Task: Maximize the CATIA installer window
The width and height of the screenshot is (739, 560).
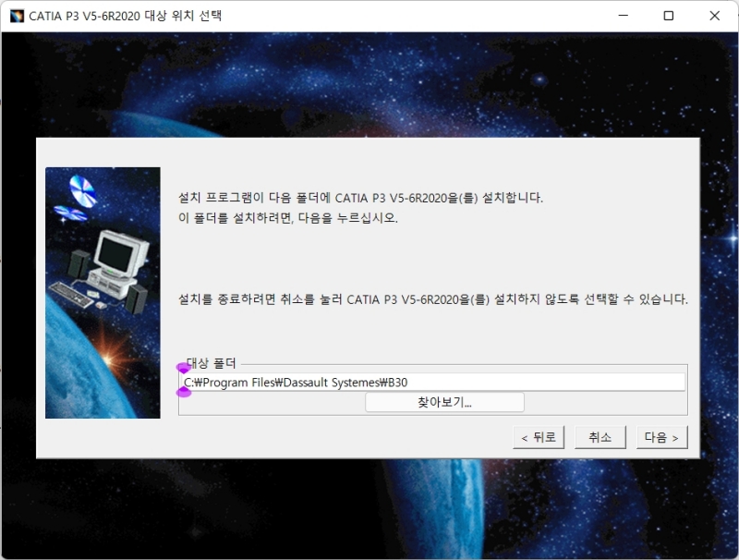Action: coord(668,16)
